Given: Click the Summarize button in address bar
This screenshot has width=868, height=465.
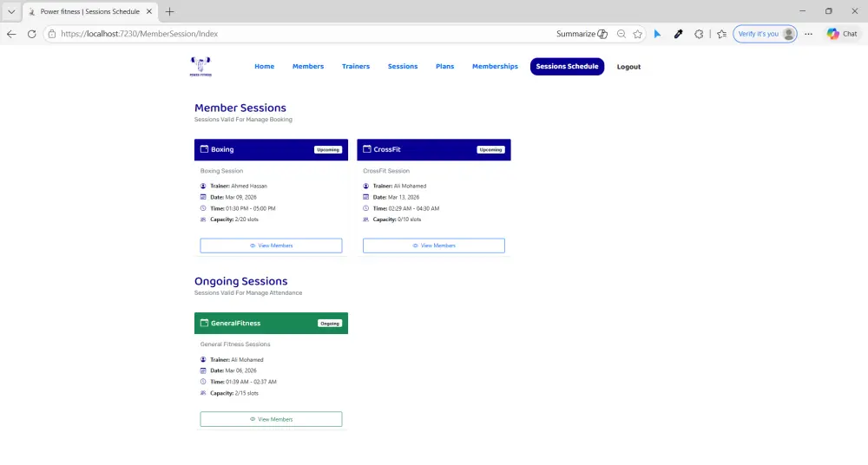Looking at the screenshot, I should [582, 34].
